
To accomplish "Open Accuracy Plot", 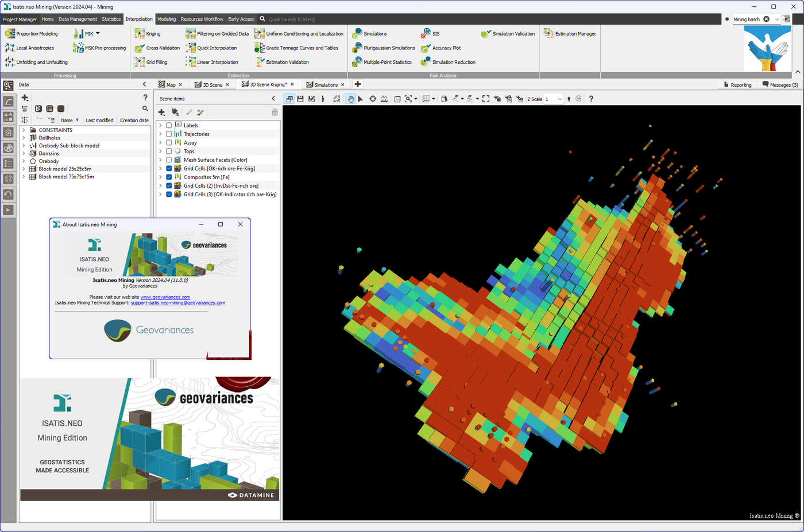I will [440, 48].
